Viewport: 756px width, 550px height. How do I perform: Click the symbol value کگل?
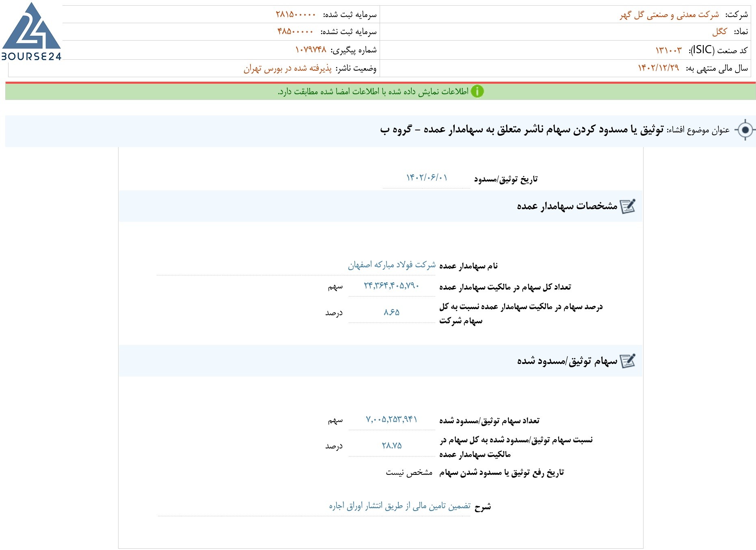pyautogui.click(x=719, y=32)
